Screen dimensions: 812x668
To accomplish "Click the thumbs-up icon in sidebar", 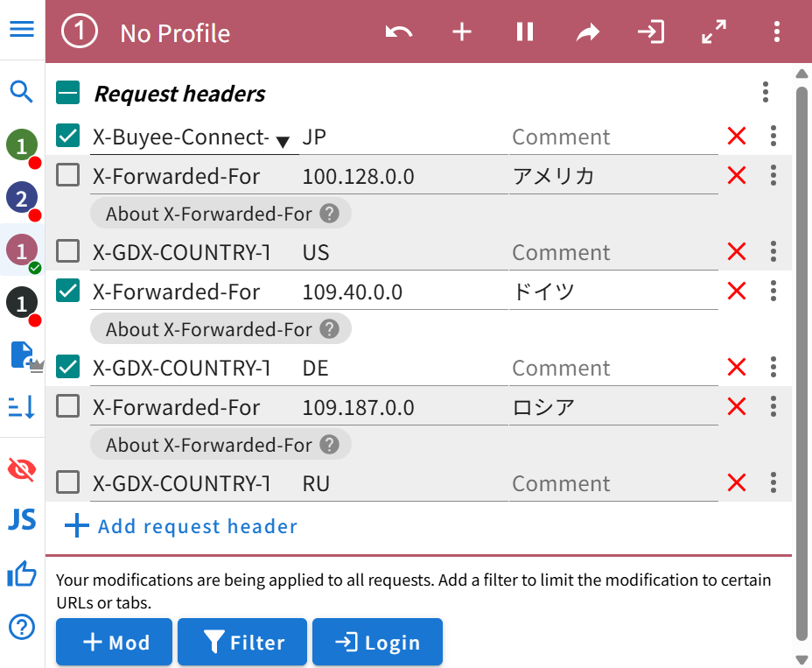I will tap(22, 574).
